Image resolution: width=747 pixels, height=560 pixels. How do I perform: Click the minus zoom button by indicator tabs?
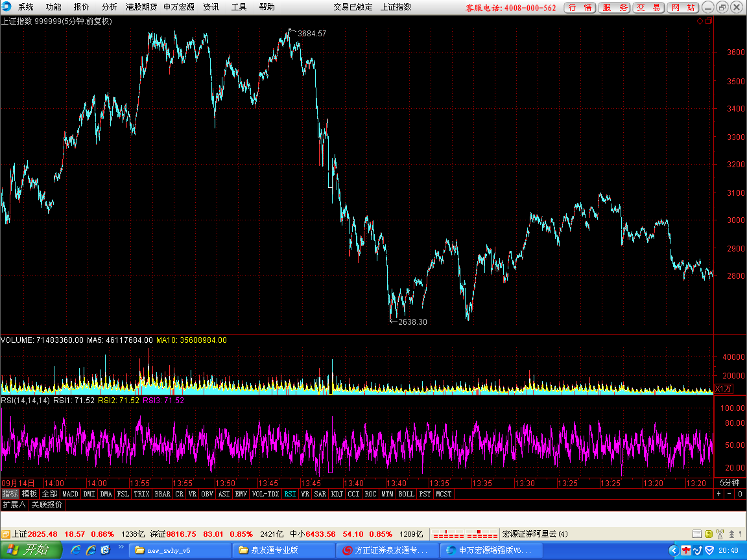[729, 494]
